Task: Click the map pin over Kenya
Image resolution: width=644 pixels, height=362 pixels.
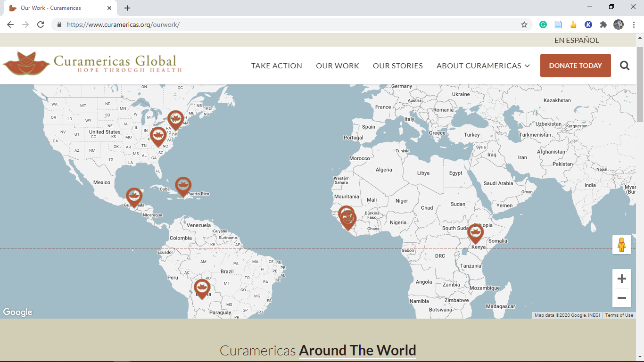Action: pyautogui.click(x=476, y=233)
